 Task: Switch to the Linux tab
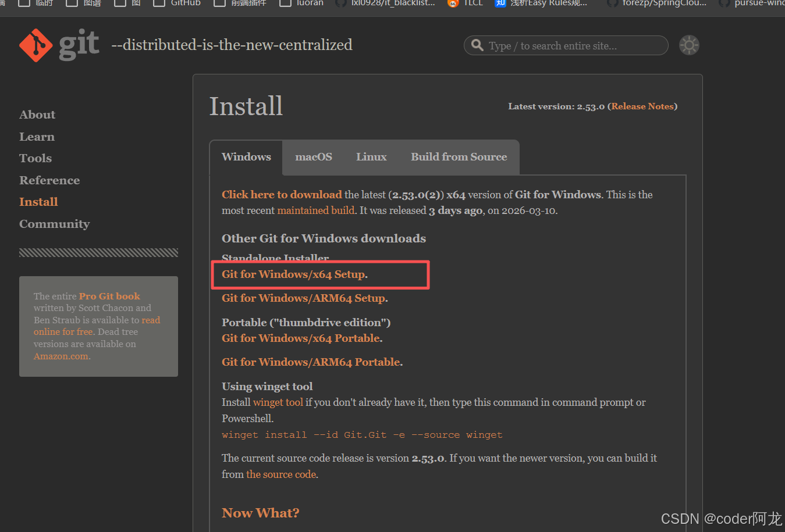coord(371,157)
